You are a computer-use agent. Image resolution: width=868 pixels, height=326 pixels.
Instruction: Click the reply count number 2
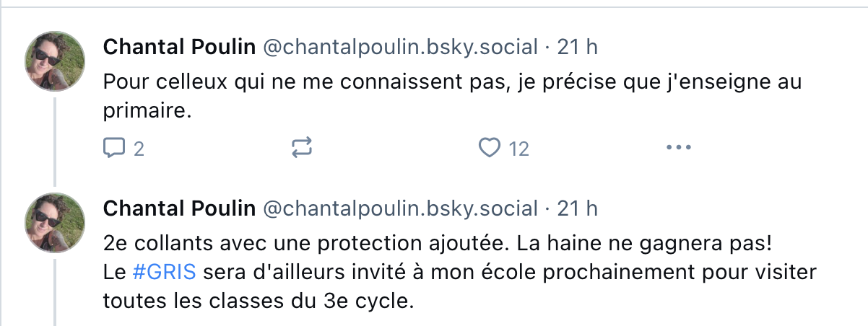pos(139,149)
